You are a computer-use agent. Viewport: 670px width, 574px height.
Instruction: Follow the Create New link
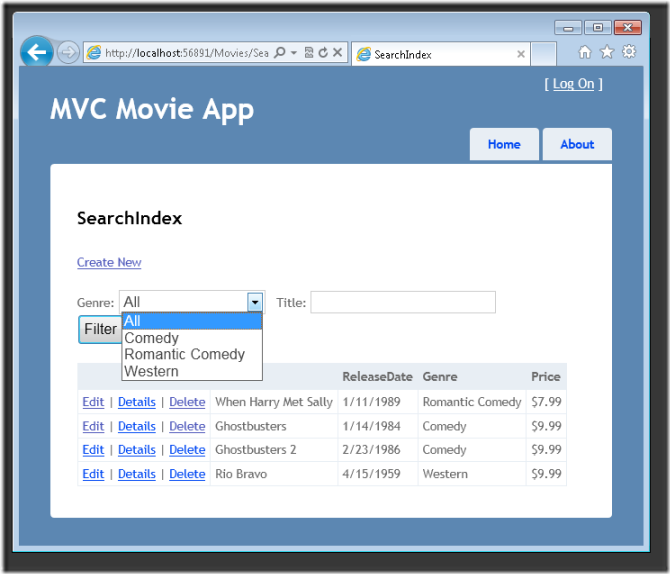point(109,262)
